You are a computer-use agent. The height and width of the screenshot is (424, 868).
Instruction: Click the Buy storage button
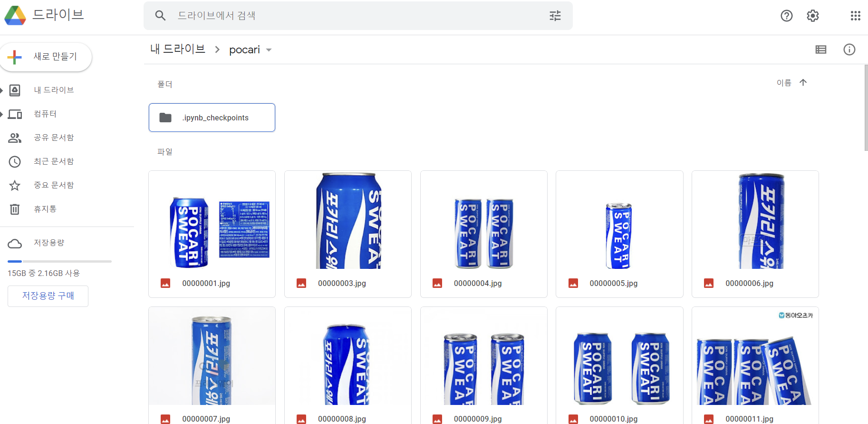[48, 296]
